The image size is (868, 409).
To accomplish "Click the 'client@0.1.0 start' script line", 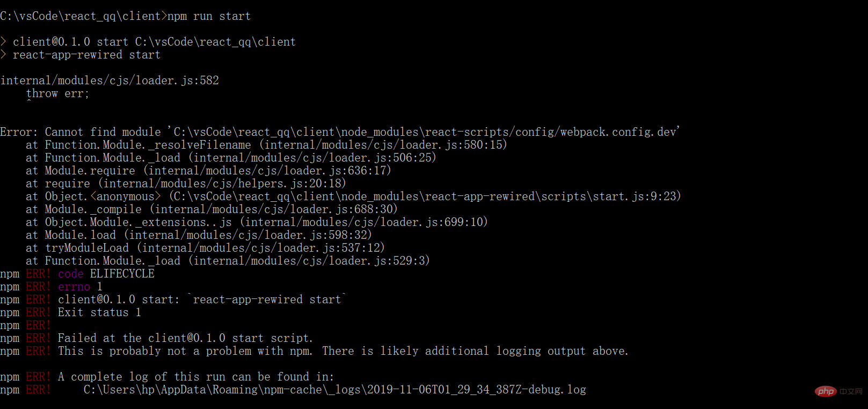I will click(154, 42).
